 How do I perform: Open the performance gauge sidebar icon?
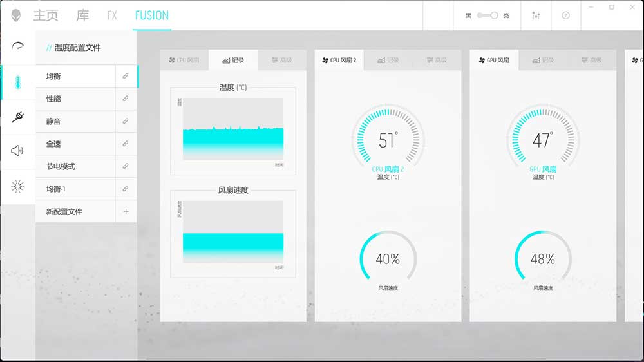click(18, 46)
